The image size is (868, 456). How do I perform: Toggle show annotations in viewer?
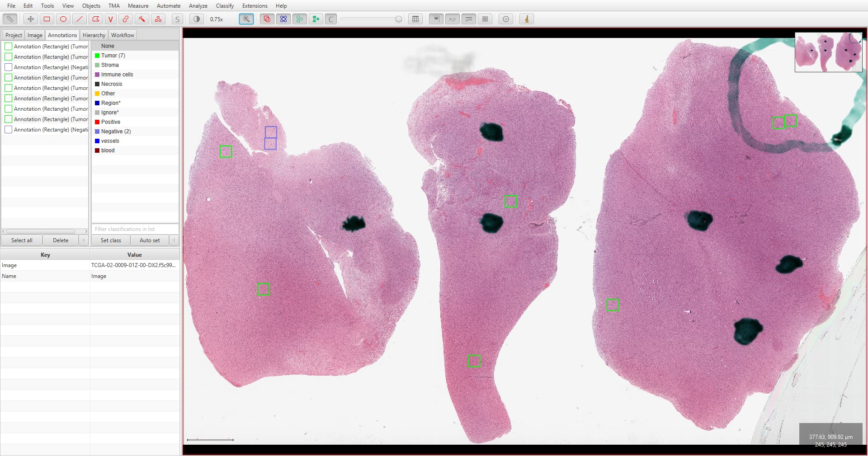(267, 19)
